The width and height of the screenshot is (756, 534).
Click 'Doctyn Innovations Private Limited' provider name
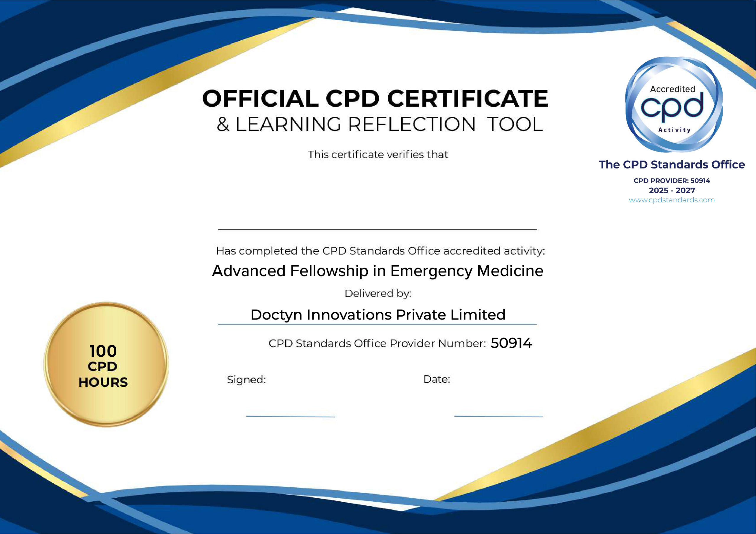pyautogui.click(x=378, y=315)
